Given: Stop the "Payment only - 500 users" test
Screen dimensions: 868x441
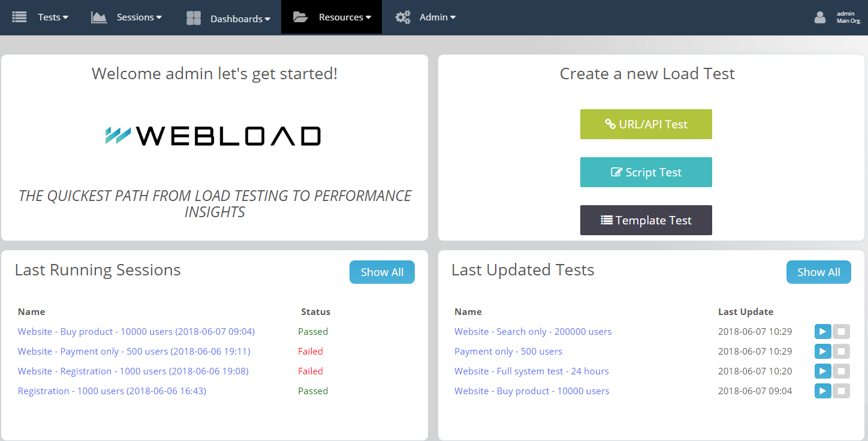Looking at the screenshot, I should coord(842,351).
